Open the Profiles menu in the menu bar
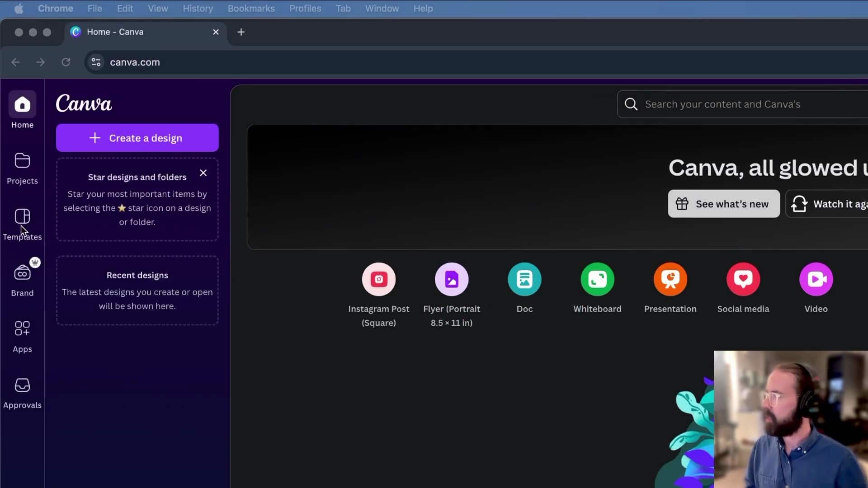The height and width of the screenshot is (488, 868). tap(305, 9)
